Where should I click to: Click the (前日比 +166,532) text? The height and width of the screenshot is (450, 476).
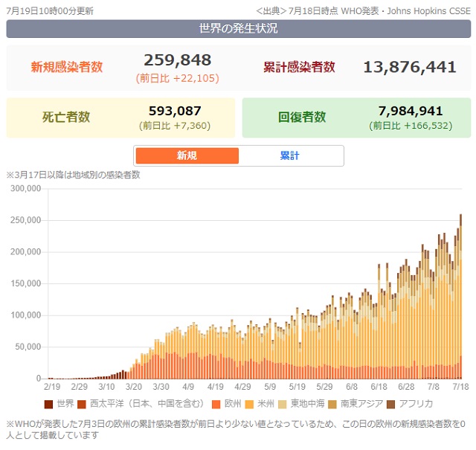pyautogui.click(x=411, y=126)
